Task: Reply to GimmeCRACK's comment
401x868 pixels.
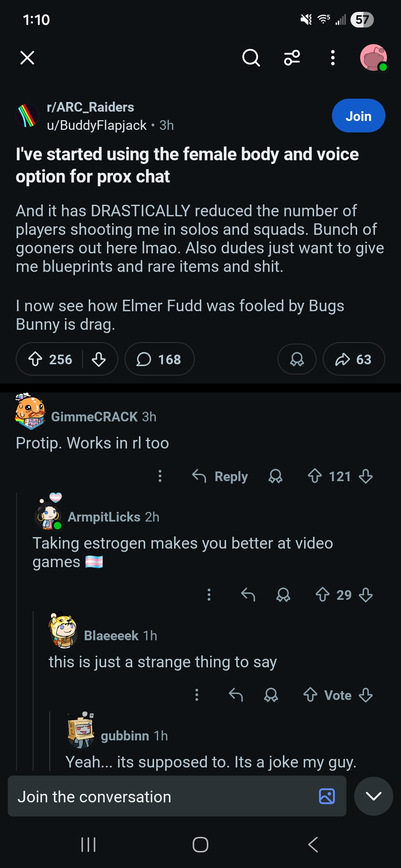Action: pyautogui.click(x=220, y=476)
